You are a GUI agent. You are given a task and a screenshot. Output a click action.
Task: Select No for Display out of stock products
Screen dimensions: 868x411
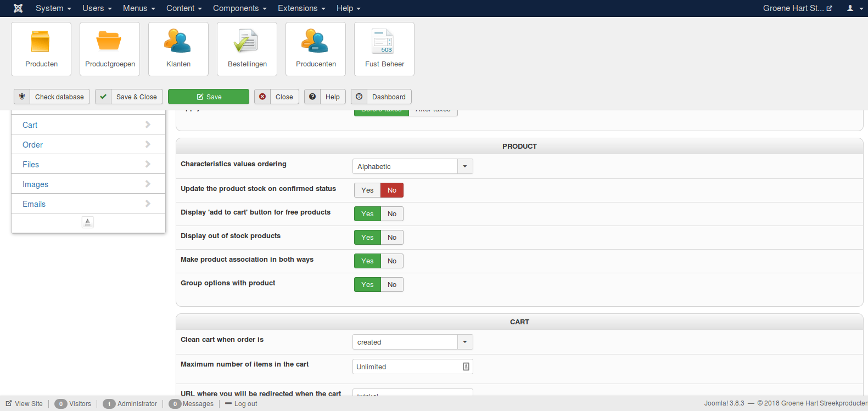pos(392,238)
